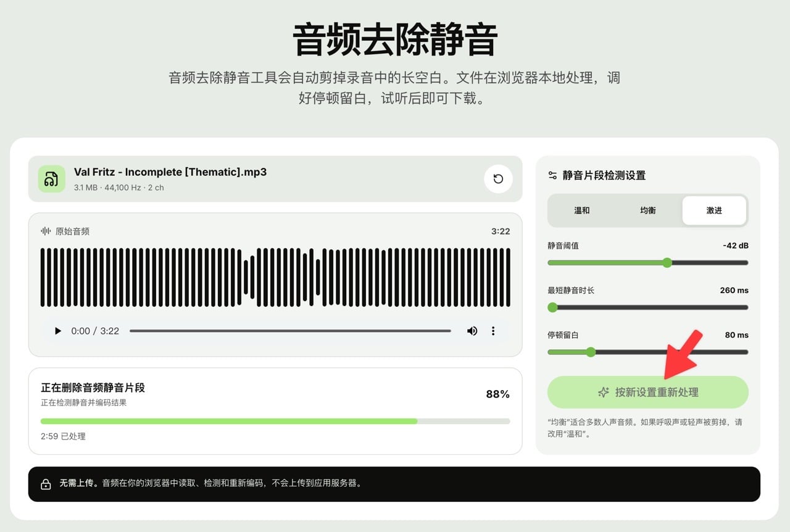Click the lock icon in the black banner
This screenshot has width=790, height=532.
[46, 484]
